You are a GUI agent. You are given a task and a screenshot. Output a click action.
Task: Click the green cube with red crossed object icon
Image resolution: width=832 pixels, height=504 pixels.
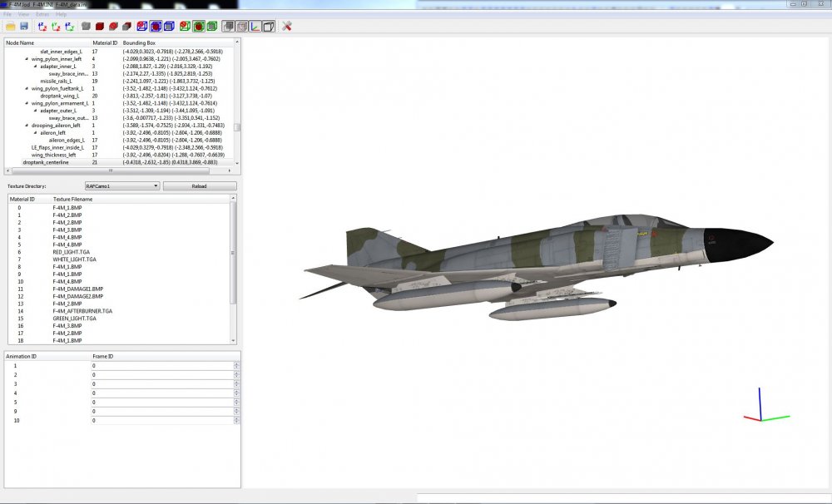(185, 26)
